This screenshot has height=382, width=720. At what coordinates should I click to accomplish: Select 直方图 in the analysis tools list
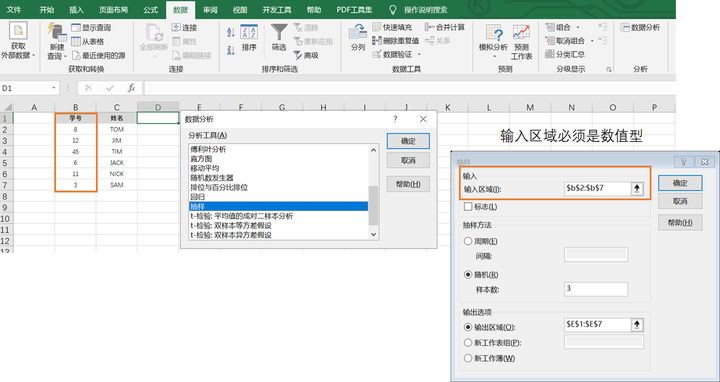click(x=279, y=159)
